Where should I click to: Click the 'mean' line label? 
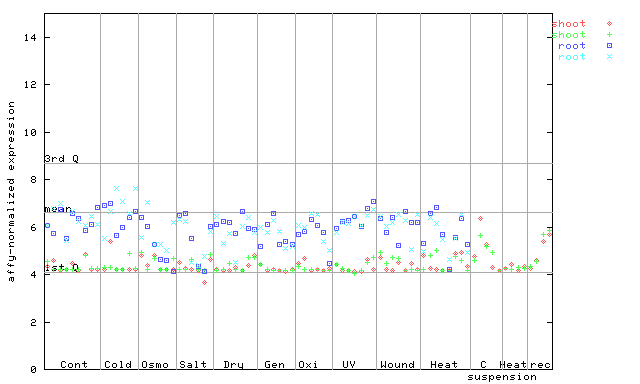pos(58,209)
